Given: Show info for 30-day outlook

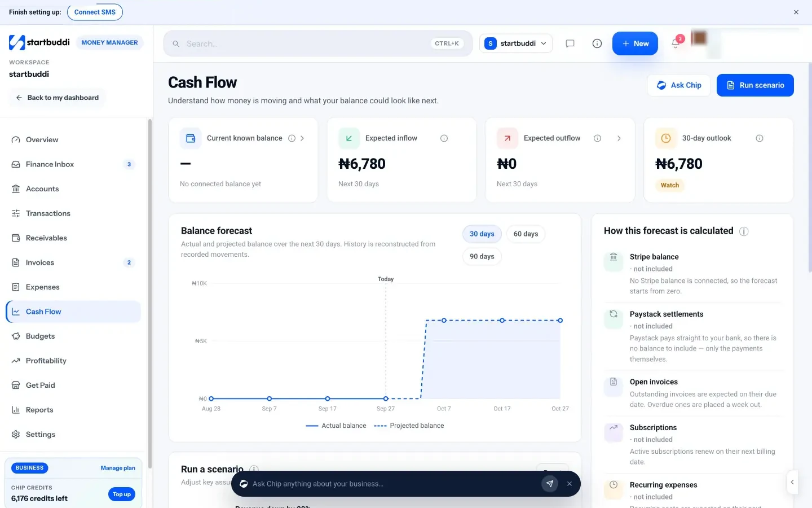Looking at the screenshot, I should pos(760,138).
